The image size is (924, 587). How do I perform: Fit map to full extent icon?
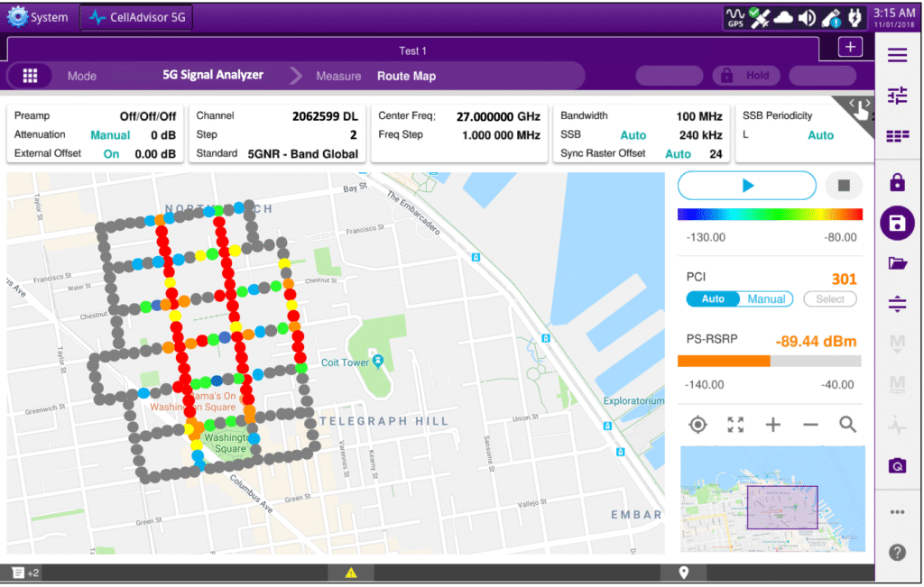point(735,425)
